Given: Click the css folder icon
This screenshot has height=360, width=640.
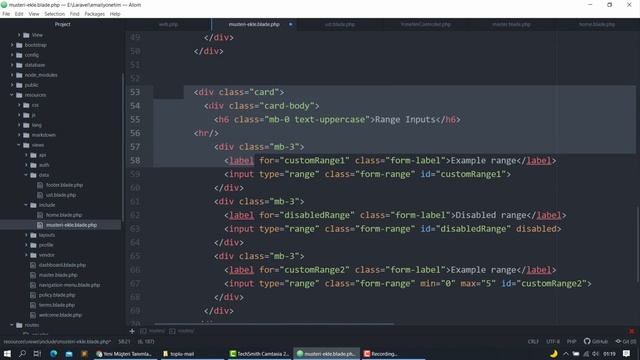Looking at the screenshot, I should pyautogui.click(x=27, y=105).
